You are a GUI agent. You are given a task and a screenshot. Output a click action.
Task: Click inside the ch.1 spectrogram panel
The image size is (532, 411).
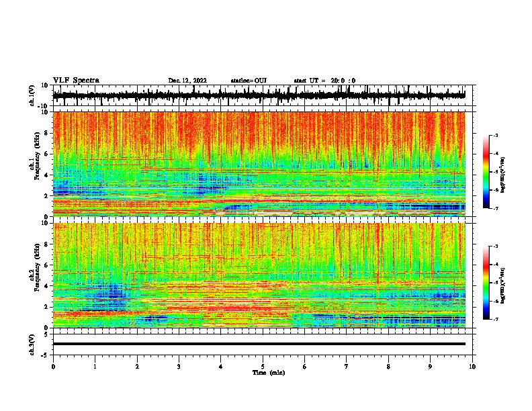click(x=259, y=164)
